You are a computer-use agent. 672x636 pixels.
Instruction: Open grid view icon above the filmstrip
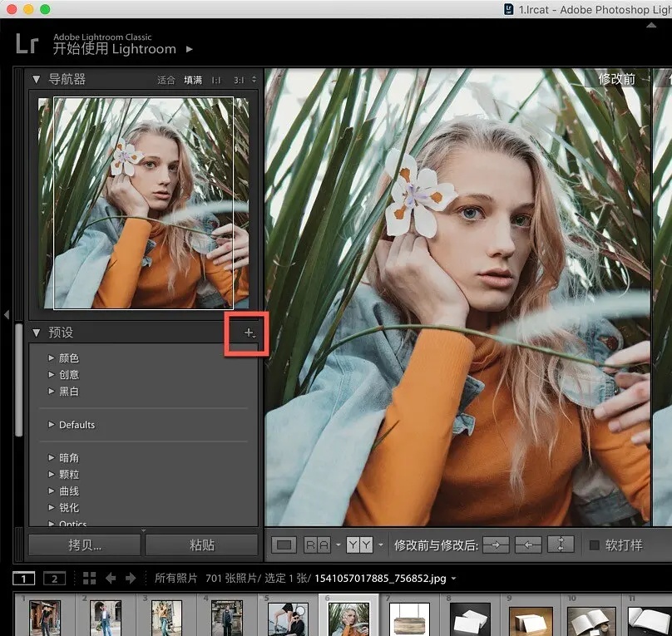(x=88, y=578)
